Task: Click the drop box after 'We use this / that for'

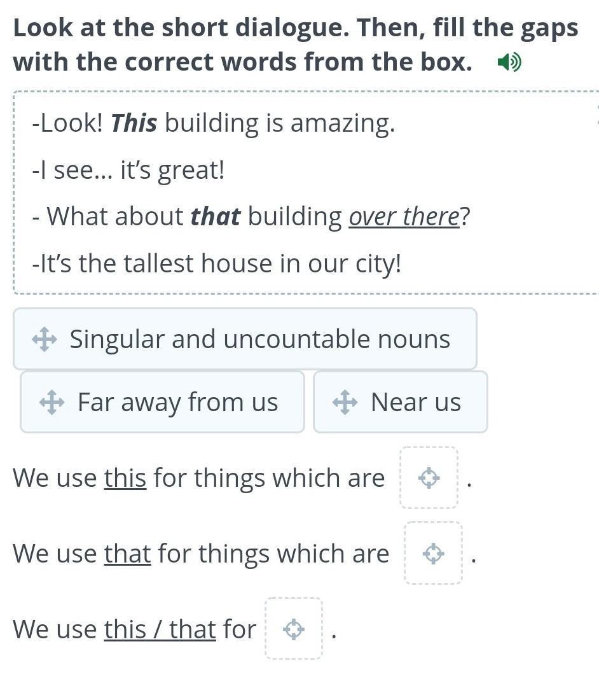Action: tap(294, 629)
